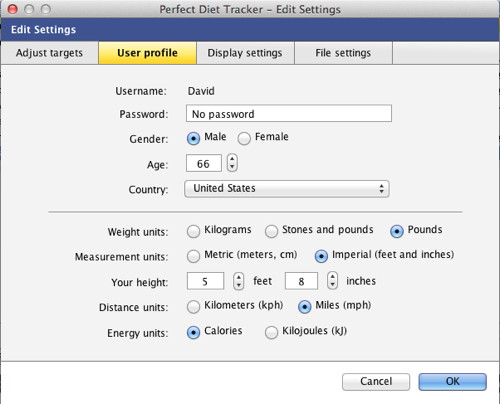Select the User profile tab

click(x=147, y=53)
